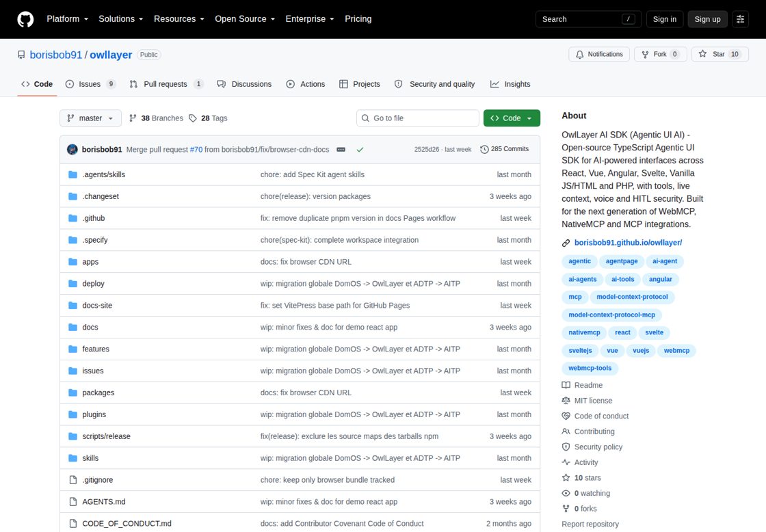Open the Resources dropdown menu
766x532 pixels.
click(179, 19)
